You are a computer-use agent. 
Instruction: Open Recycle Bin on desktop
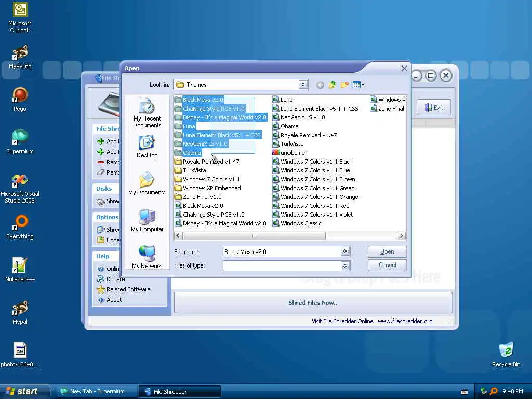pos(506,355)
